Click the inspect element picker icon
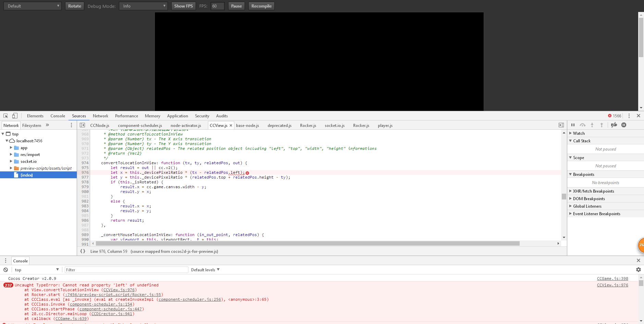 (x=6, y=116)
